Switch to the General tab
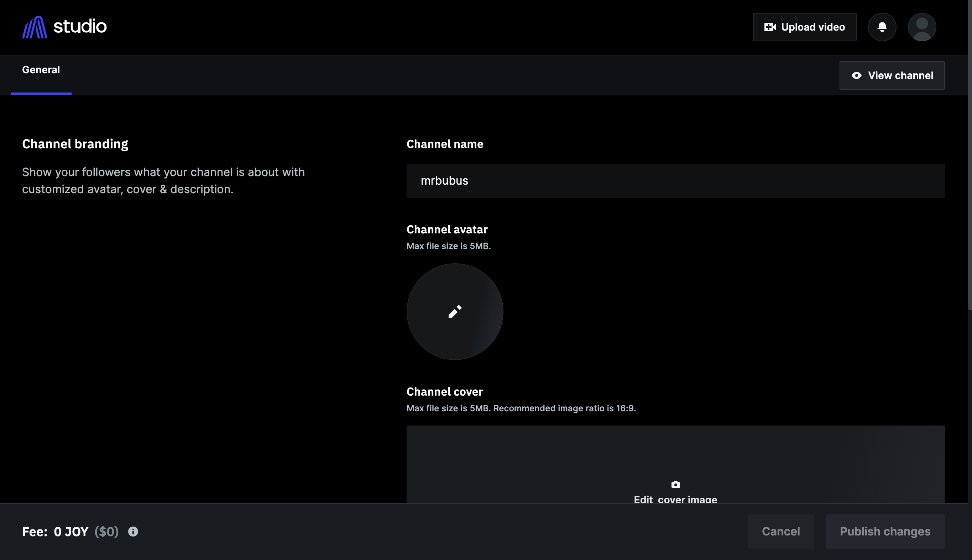The image size is (972, 560). tap(41, 70)
